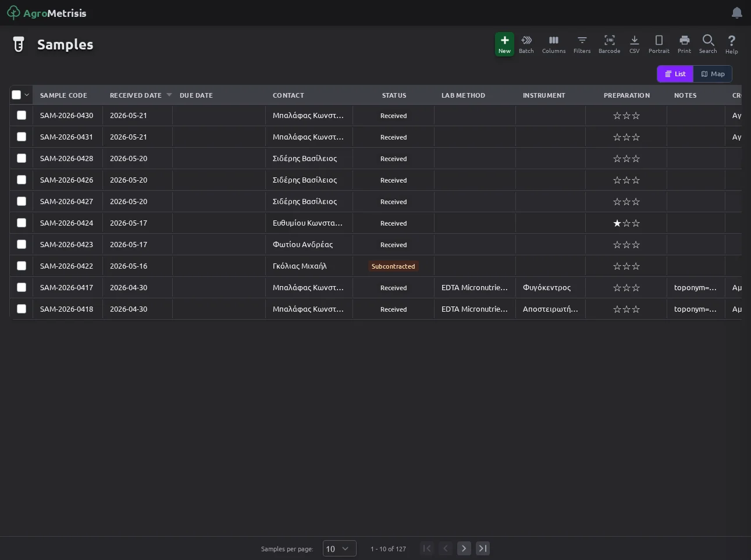Tick the select-all samples checkbox
This screenshot has height=560, width=751.
coord(16,95)
